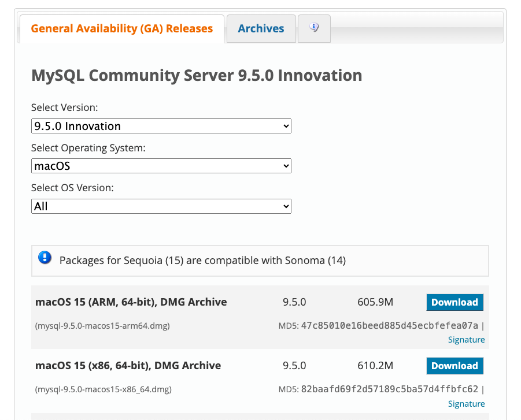Click version 9.5.0 in the x86 row
Viewport: 521px width, 420px height.
[294, 366]
